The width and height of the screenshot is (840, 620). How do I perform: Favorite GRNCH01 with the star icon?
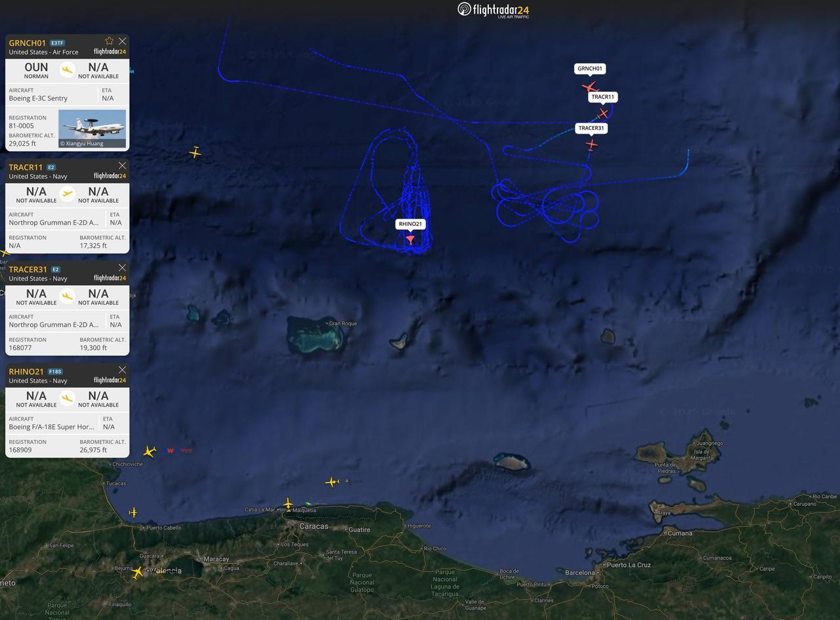click(109, 41)
